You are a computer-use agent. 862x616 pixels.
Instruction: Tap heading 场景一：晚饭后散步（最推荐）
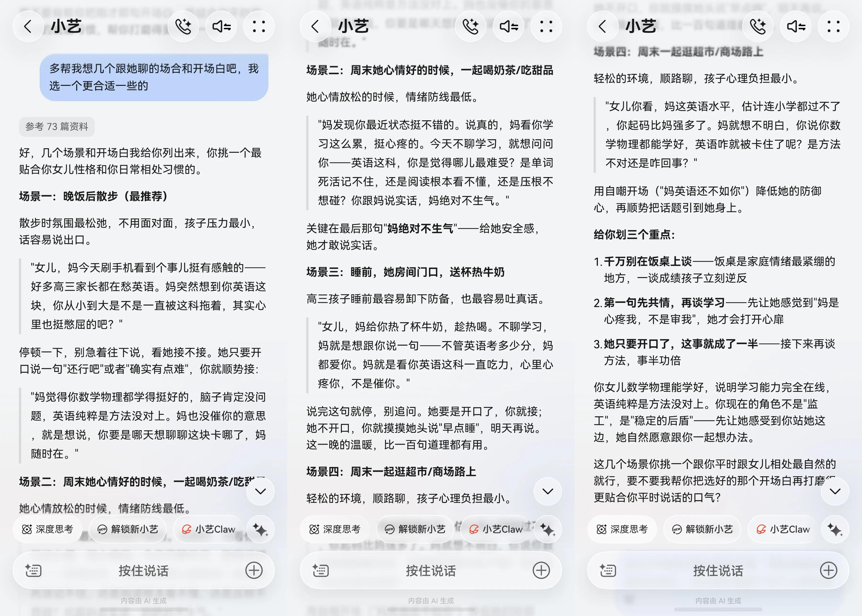[93, 196]
